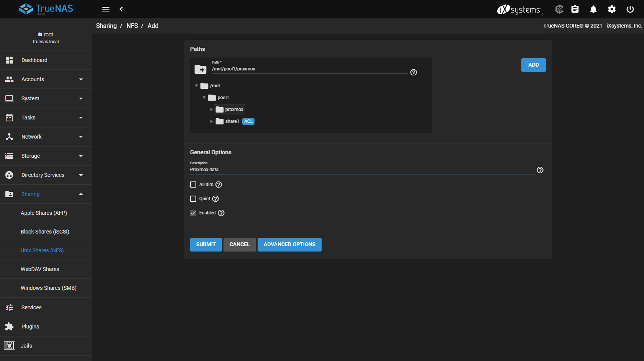Open help for the Path field
Image resolution: width=644 pixels, height=361 pixels.
pyautogui.click(x=414, y=72)
